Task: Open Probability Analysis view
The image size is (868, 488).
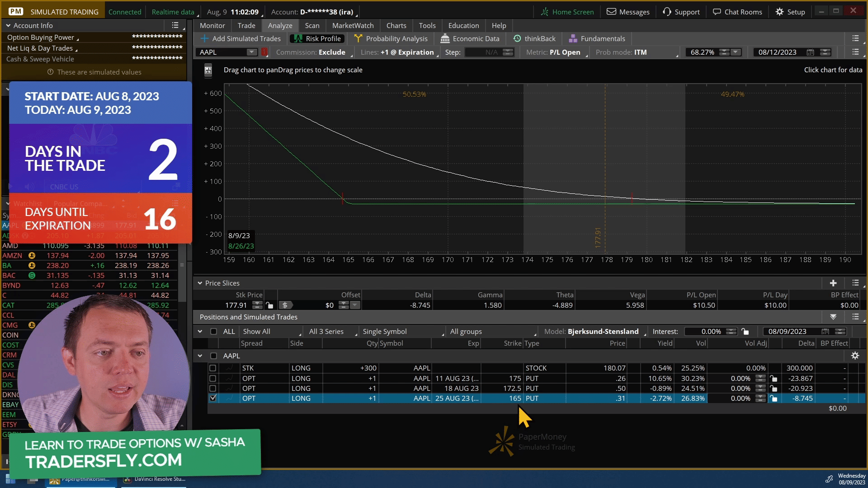Action: (391, 39)
